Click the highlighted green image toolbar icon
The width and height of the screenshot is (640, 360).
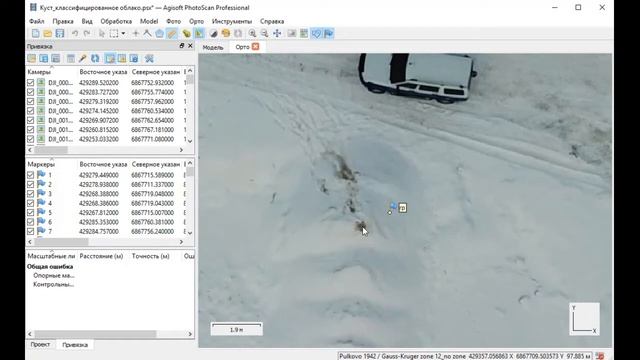(x=199, y=33)
